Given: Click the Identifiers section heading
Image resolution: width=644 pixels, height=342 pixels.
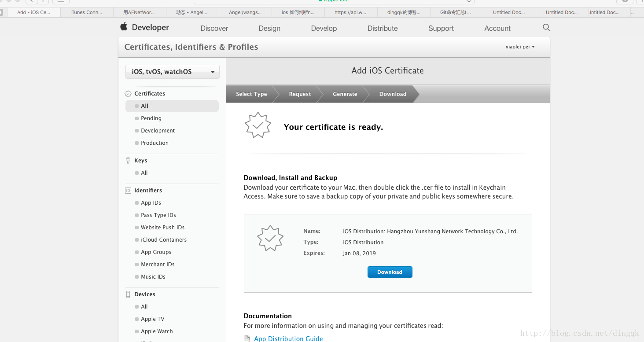Looking at the screenshot, I should tap(148, 191).
